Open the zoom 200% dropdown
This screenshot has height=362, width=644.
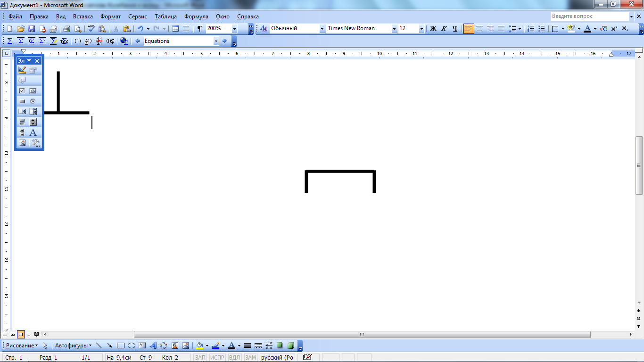[234, 29]
